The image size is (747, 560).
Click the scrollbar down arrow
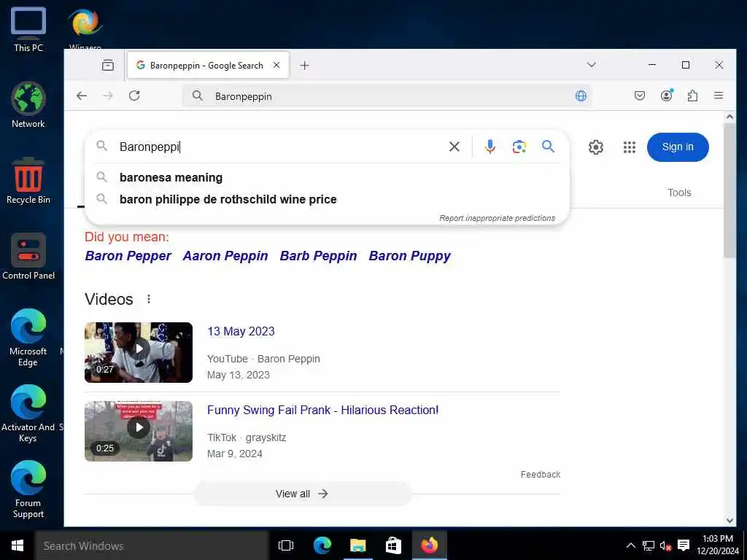pyautogui.click(x=729, y=520)
